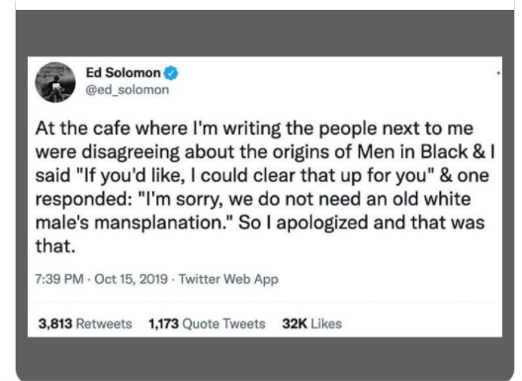Open the more options dot at tweet corner

coord(498,73)
